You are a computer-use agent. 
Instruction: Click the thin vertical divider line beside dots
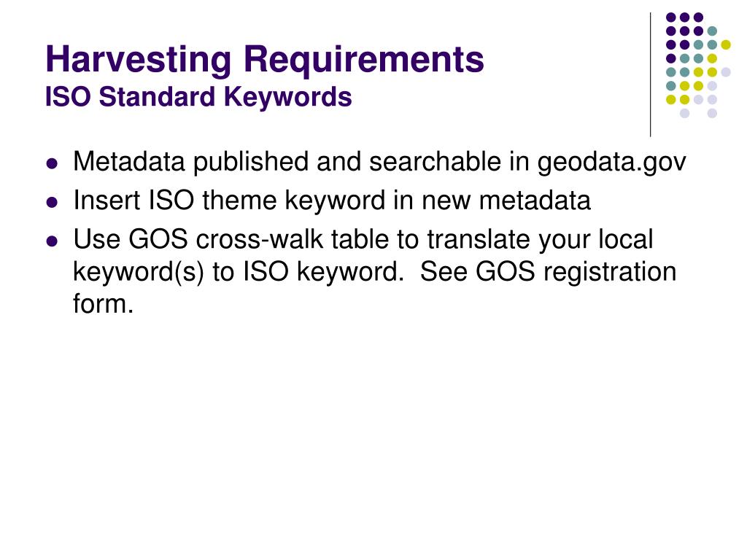(650, 75)
